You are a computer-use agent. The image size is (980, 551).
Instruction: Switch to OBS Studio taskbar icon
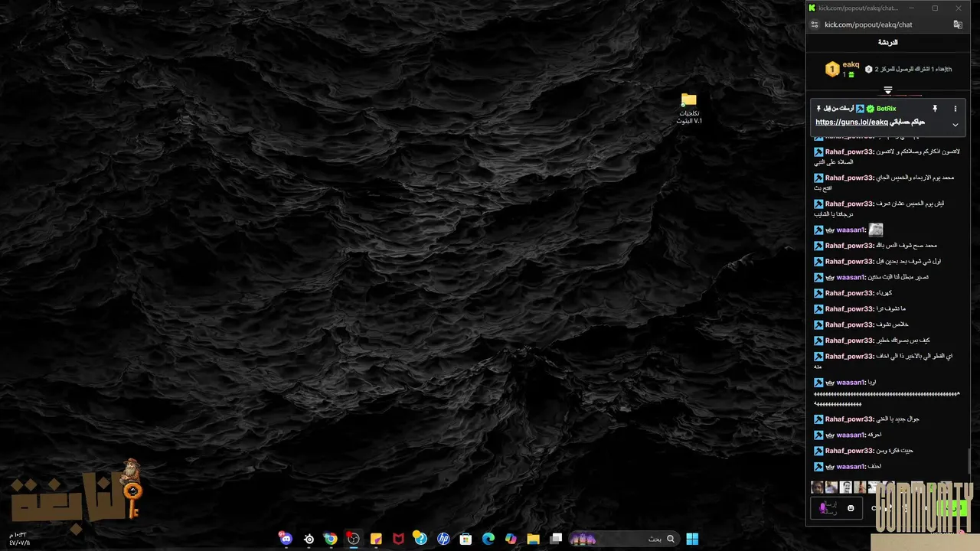pyautogui.click(x=353, y=539)
